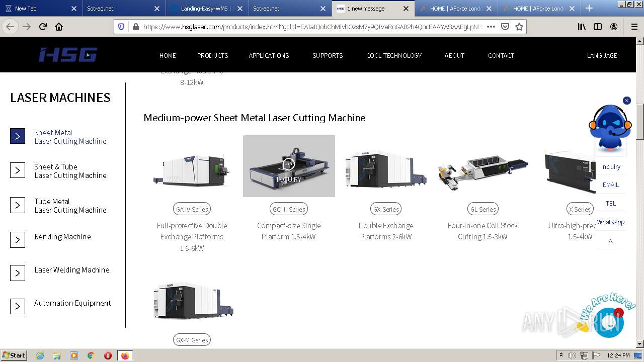The image size is (644, 362).
Task: Open the Library icon in toolbar
Action: click(x=582, y=27)
